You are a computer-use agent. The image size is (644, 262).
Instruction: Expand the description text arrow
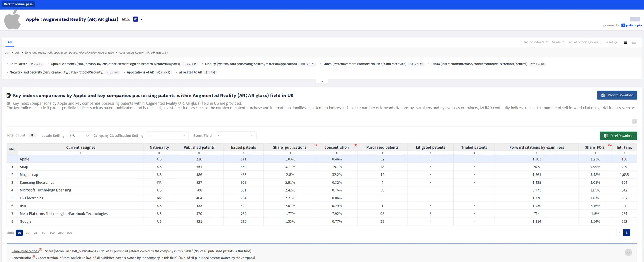click(634, 122)
